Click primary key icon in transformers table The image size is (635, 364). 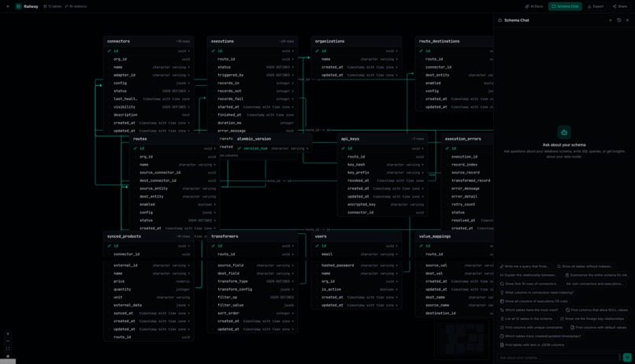pyautogui.click(x=213, y=246)
